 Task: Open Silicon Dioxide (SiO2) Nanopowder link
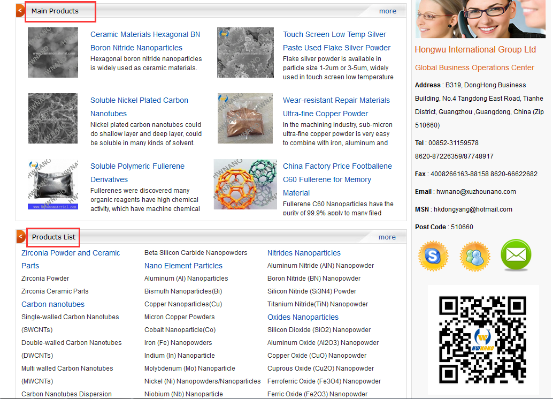click(x=319, y=330)
